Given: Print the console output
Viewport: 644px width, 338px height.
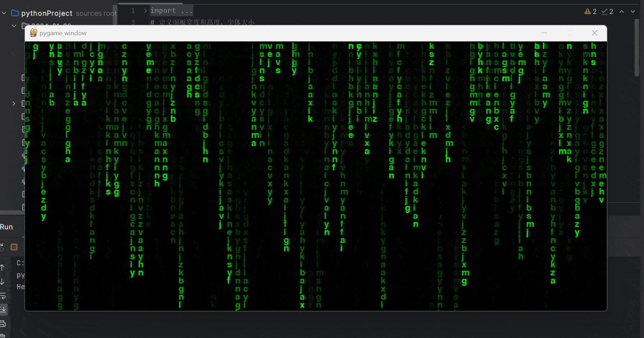Looking at the screenshot, I should coord(3,323).
